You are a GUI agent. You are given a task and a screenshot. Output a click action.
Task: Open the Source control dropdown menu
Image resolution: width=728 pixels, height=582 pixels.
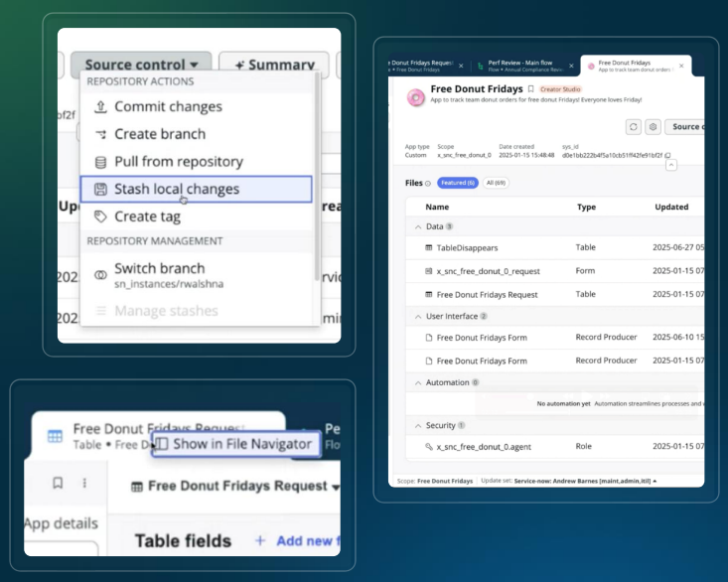coord(141,65)
